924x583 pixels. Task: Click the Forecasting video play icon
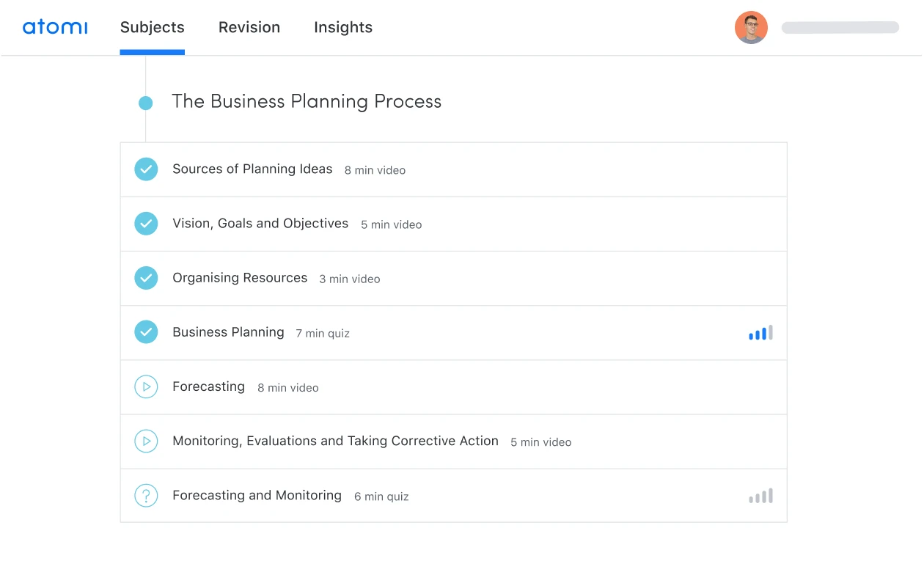coord(146,386)
